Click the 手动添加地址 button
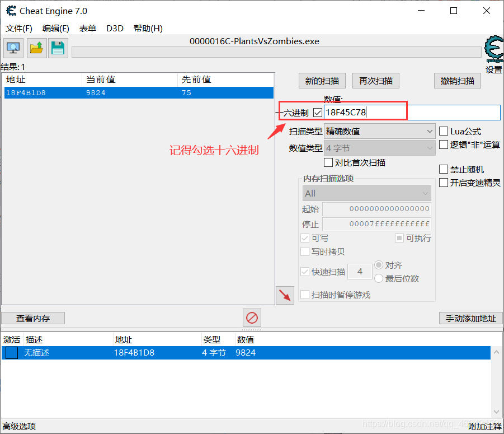Image resolution: width=504 pixels, height=434 pixels. pyautogui.click(x=470, y=318)
